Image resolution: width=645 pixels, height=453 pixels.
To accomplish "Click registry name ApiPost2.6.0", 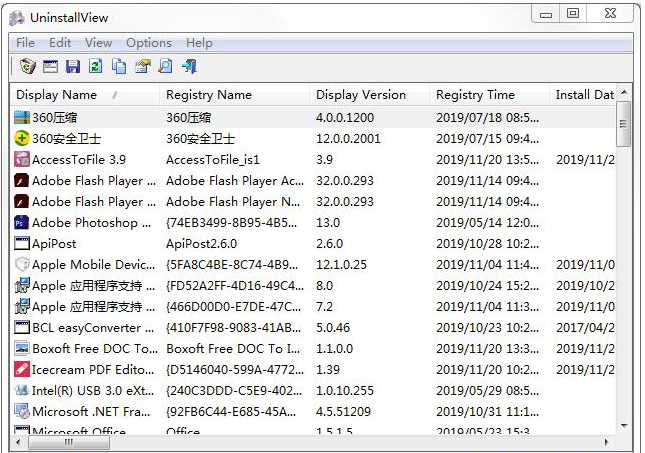I will click(x=202, y=244).
